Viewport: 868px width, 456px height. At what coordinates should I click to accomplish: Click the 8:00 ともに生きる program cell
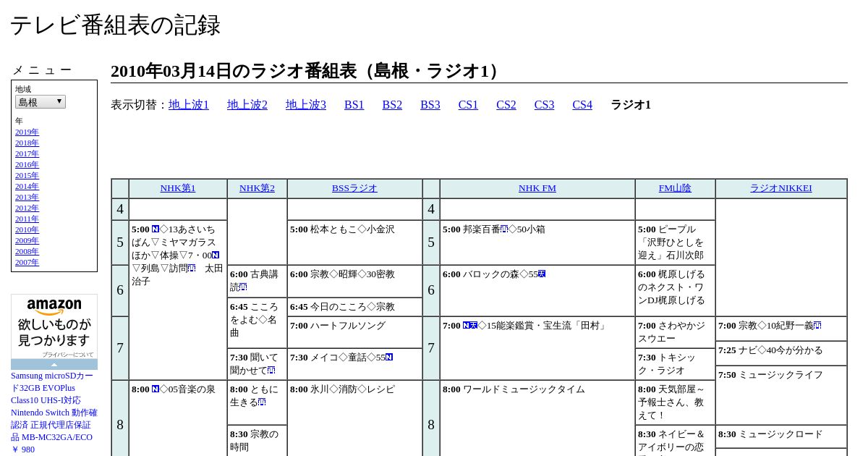point(257,402)
